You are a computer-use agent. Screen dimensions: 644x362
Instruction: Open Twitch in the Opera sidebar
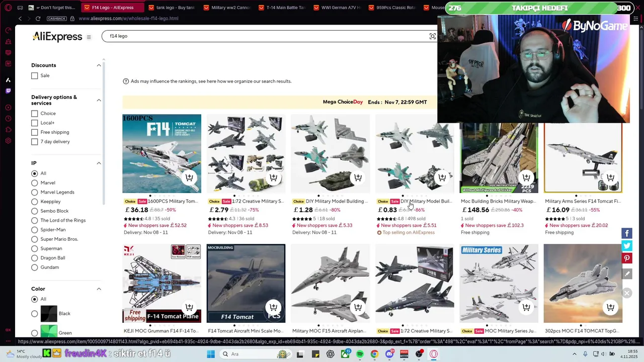click(x=8, y=91)
